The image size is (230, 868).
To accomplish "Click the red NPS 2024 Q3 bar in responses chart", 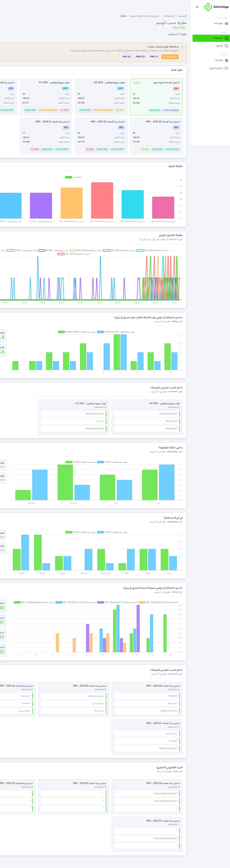I will (102, 200).
